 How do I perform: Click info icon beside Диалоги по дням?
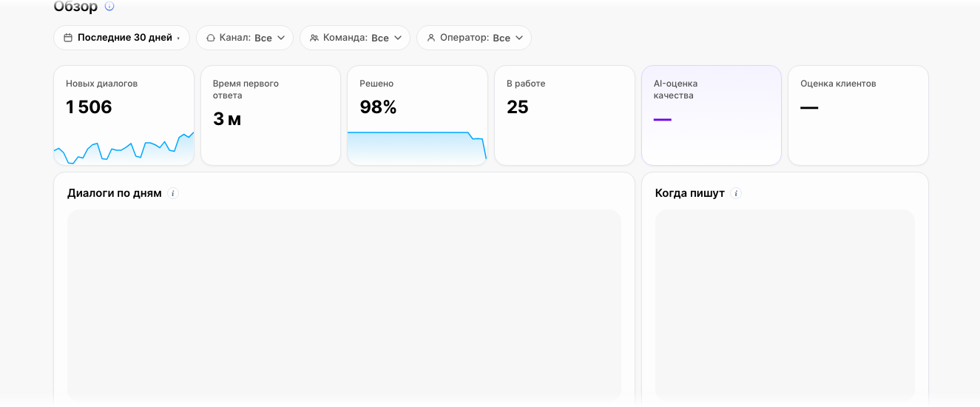pyautogui.click(x=173, y=193)
